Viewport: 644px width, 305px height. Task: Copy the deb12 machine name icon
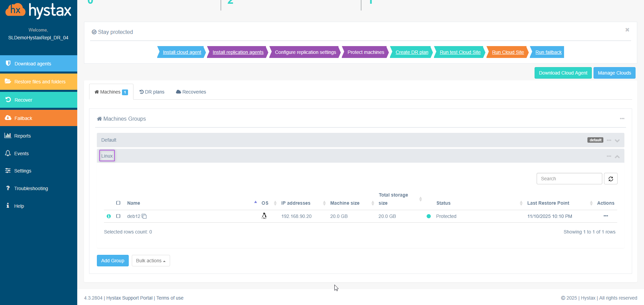(144, 216)
